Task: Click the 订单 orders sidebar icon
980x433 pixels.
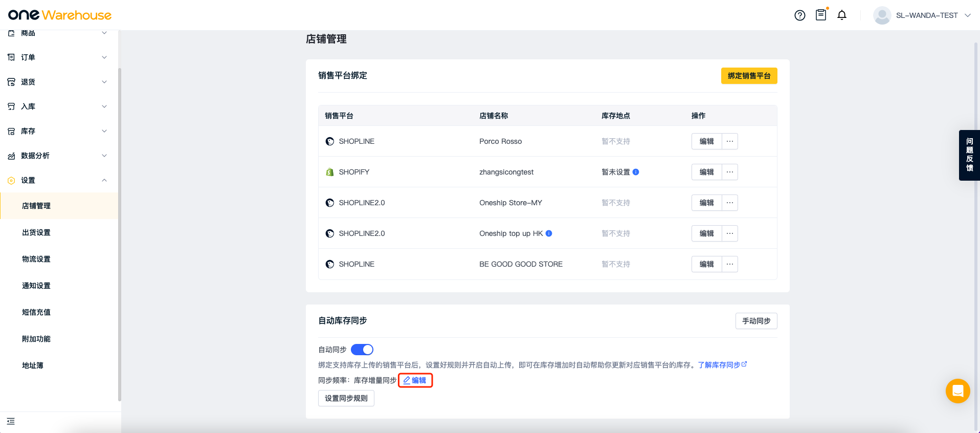Action: [x=11, y=57]
